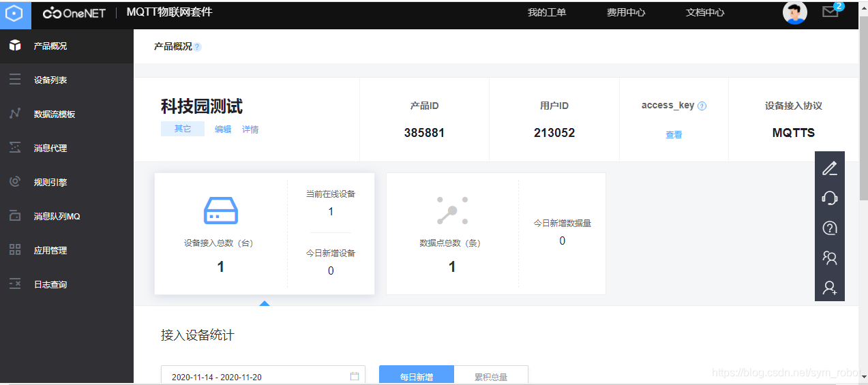Open the calendar icon in date range field
The height and width of the screenshot is (385, 868).
point(355,376)
